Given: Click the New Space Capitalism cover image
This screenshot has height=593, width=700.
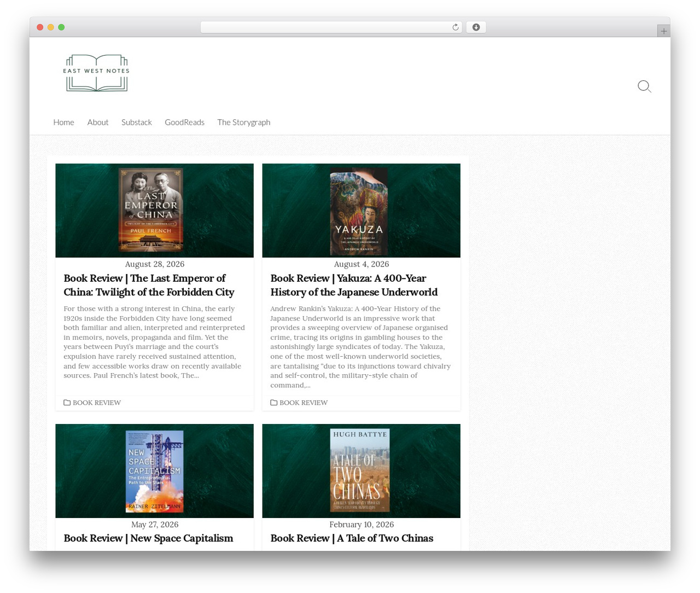Looking at the screenshot, I should [154, 471].
